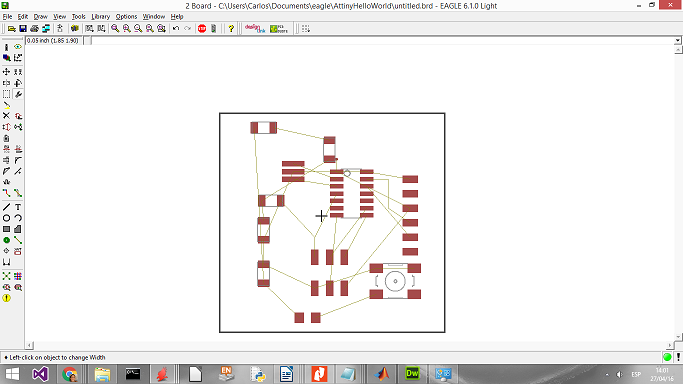Select the Lock tool
683x384 pixels.
[7, 138]
